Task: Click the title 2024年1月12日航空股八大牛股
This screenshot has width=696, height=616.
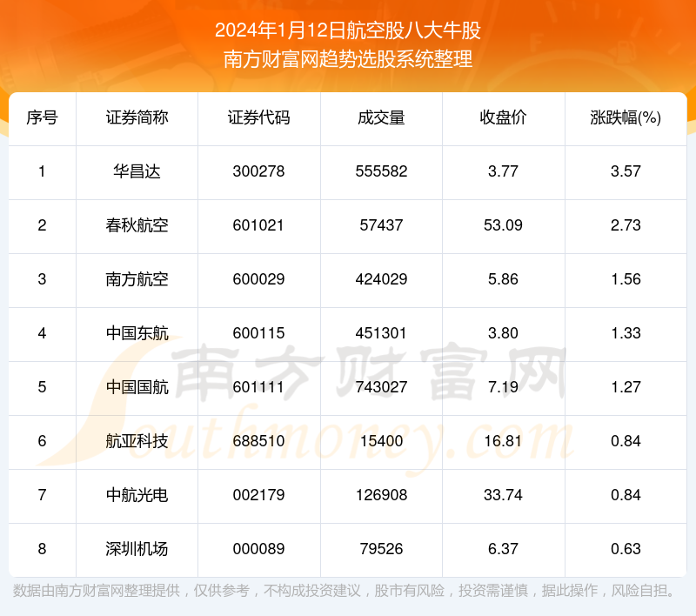Action: pos(348,31)
